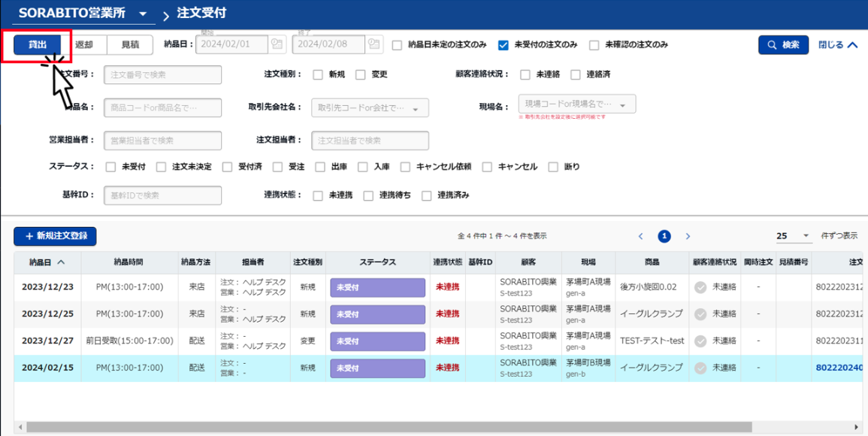Viewport: 868px width, 436px height.
Task: Enable the 納品日未定の注文のみ checkbox
Action: point(397,45)
